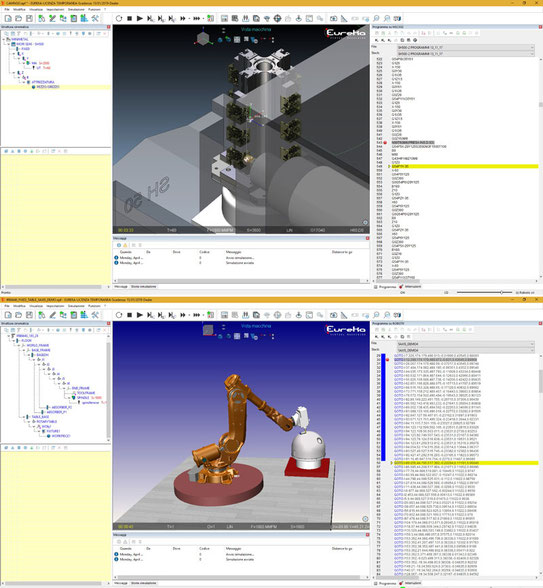Collapse the ROTARYTABLE node in bottom tree
Viewport: 543px width, 588px height.
[28, 422]
